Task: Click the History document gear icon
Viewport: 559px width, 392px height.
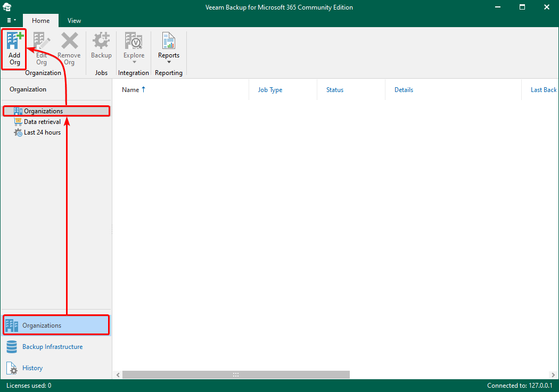Action: pyautogui.click(x=12, y=368)
